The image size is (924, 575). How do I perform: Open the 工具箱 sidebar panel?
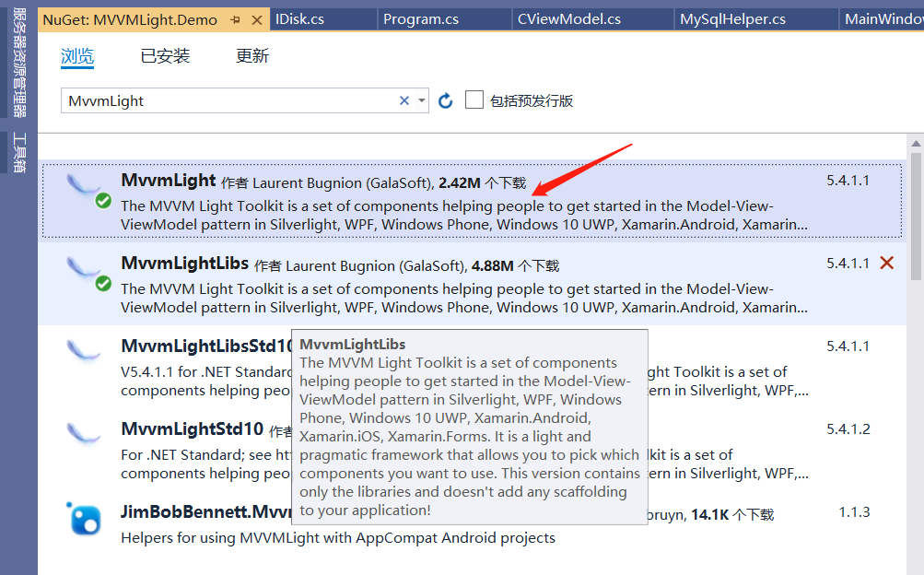click(x=18, y=152)
